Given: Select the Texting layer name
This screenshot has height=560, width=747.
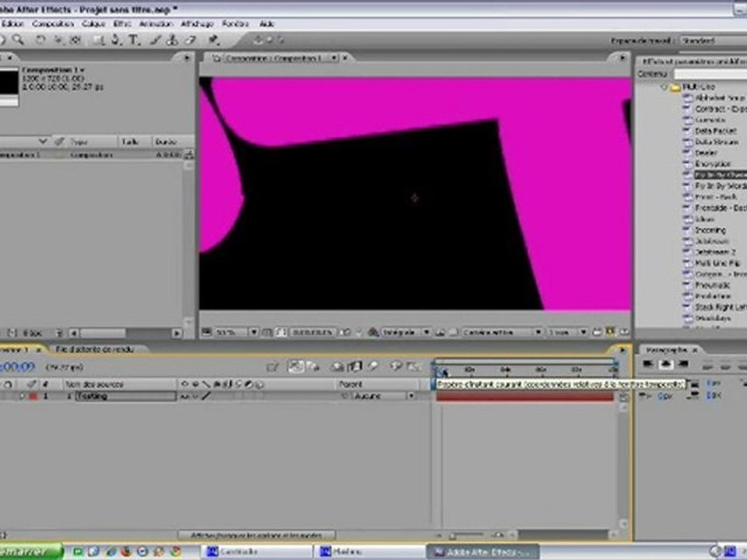Looking at the screenshot, I should (126, 396).
